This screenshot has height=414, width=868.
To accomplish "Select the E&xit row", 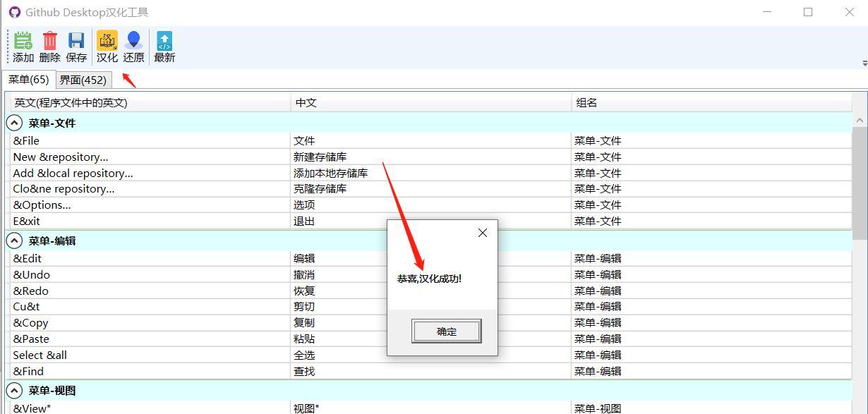I will click(430, 221).
